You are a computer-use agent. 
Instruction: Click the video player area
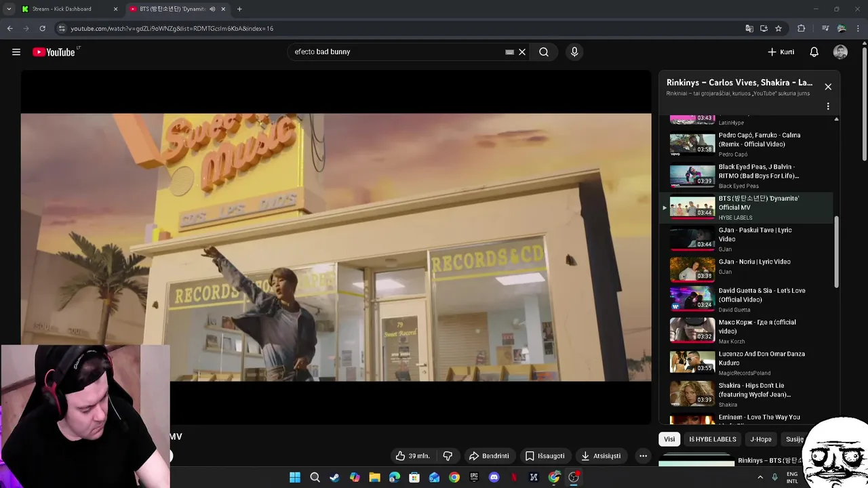coord(336,247)
